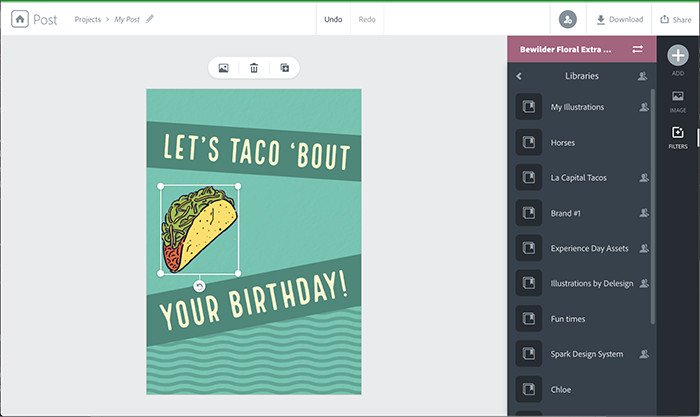Click the Spark Design System library icon
Viewport: 700px width, 417px height.
click(529, 354)
